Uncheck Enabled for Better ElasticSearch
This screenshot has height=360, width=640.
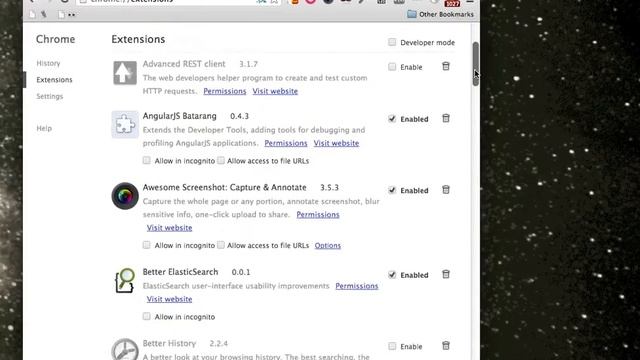[392, 275]
